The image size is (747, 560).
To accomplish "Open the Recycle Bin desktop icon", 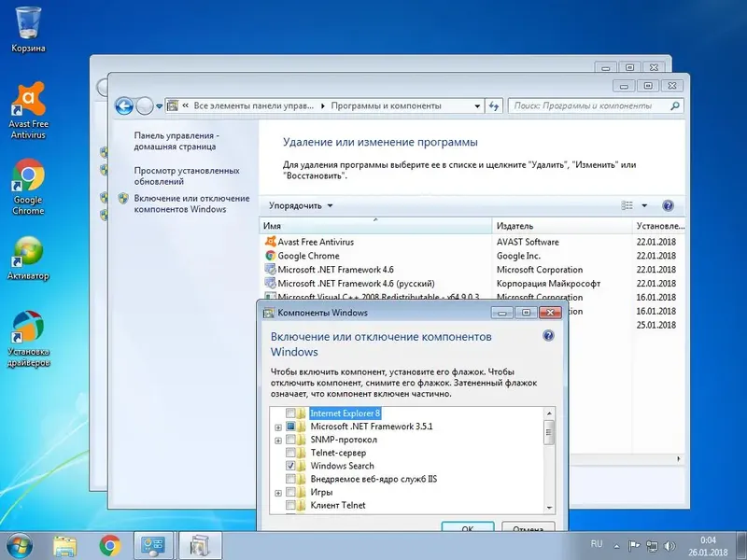I will point(28,29).
